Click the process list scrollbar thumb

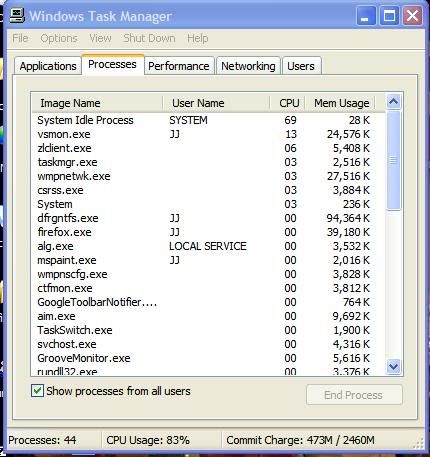click(x=394, y=161)
